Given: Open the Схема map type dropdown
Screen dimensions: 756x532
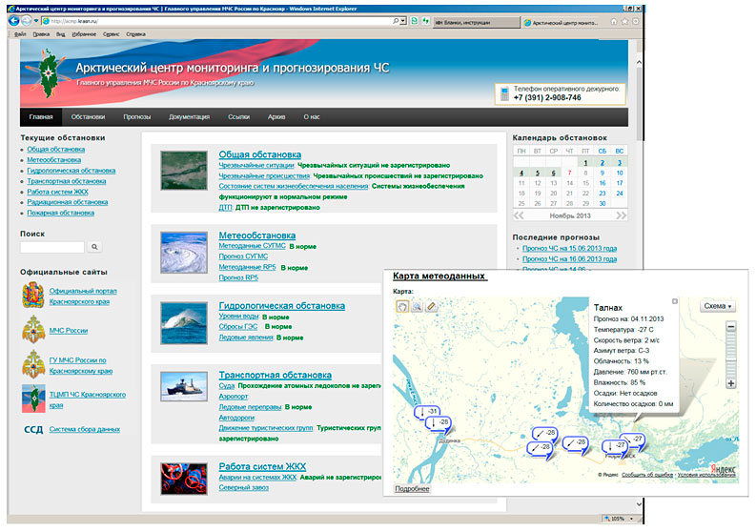Looking at the screenshot, I should (x=716, y=306).
